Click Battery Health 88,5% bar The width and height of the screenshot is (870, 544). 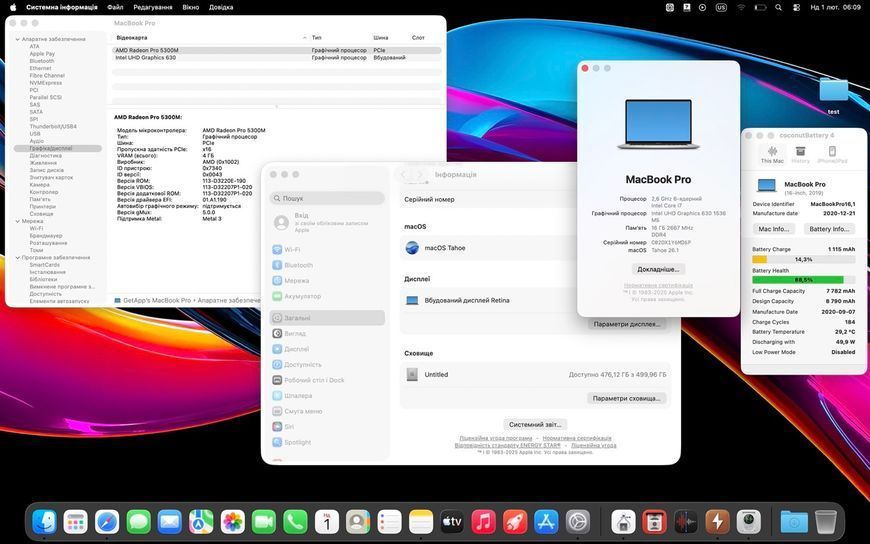point(803,280)
